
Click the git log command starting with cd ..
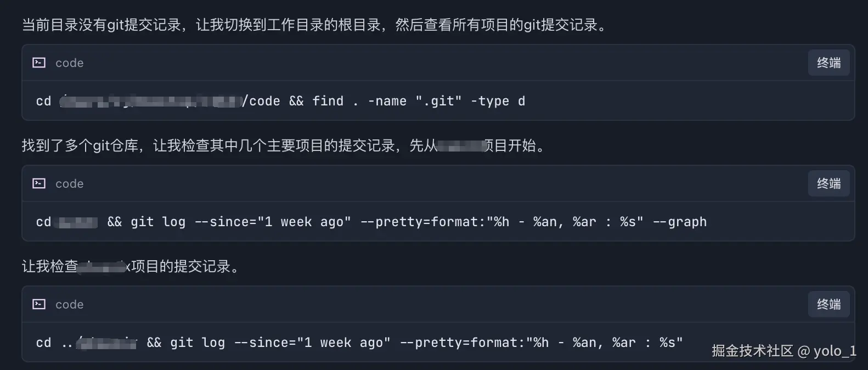click(x=414, y=343)
